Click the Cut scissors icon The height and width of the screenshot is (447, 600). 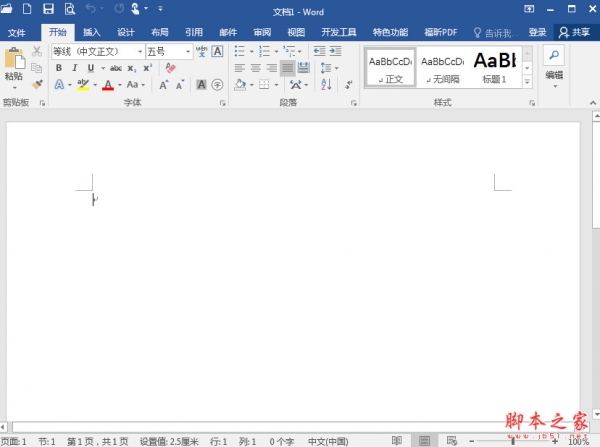coord(37,51)
